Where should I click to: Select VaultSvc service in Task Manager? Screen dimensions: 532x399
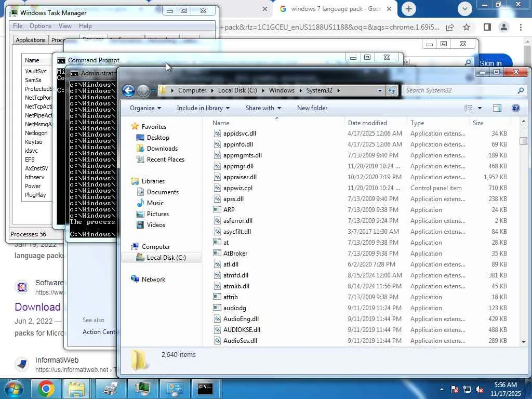[x=36, y=71]
